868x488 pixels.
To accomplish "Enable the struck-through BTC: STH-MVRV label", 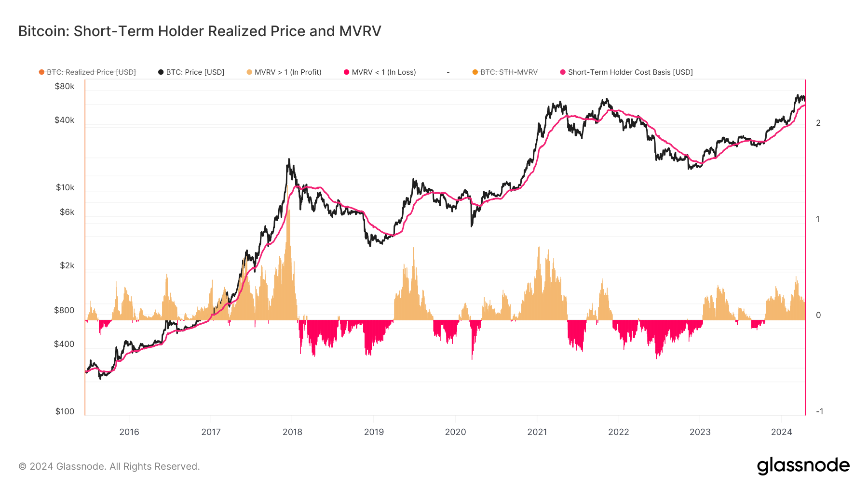I will click(x=509, y=72).
